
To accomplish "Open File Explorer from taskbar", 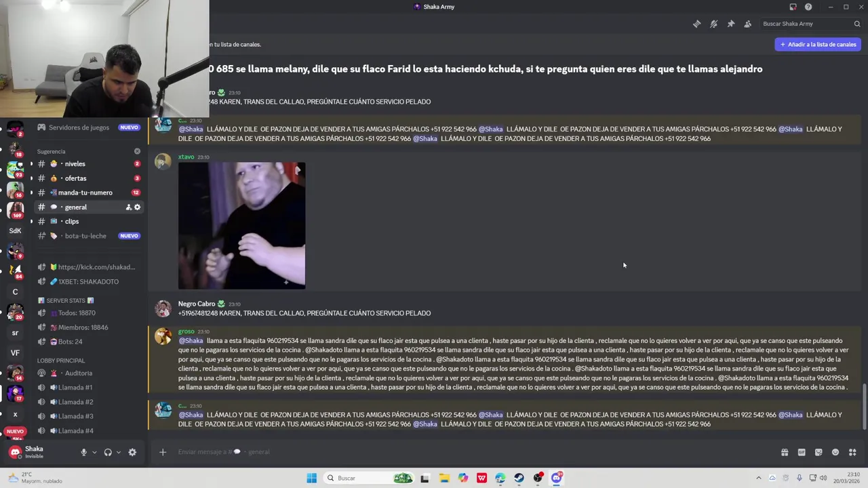I will (x=444, y=478).
